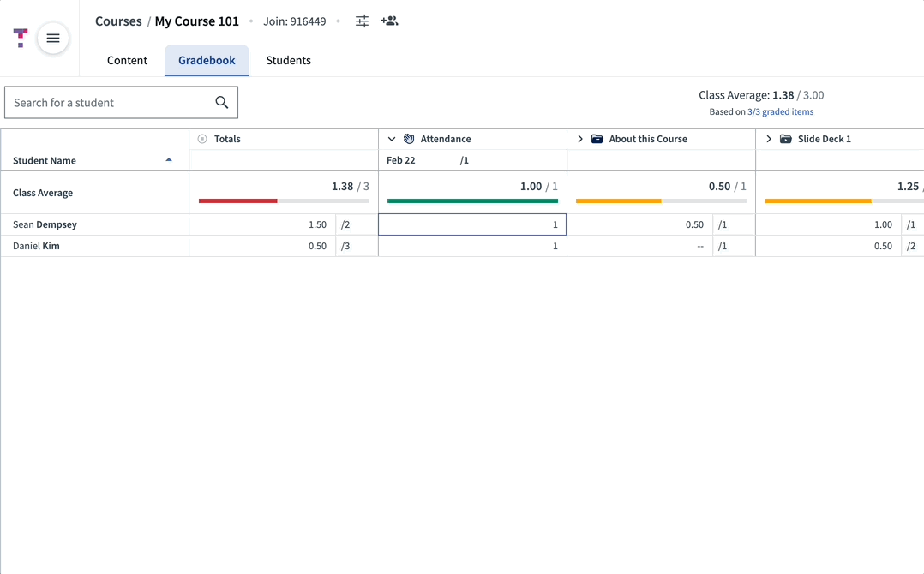Click the Totals column header label

227,139
